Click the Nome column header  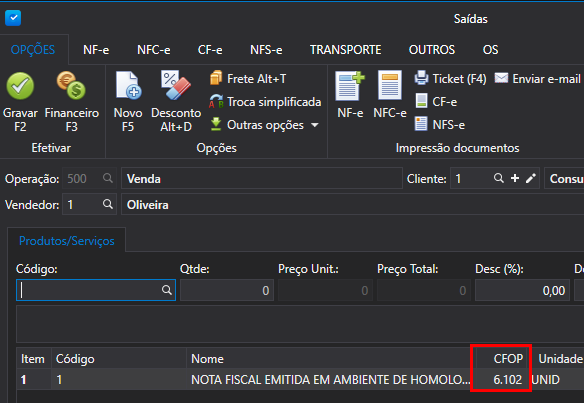331,359
